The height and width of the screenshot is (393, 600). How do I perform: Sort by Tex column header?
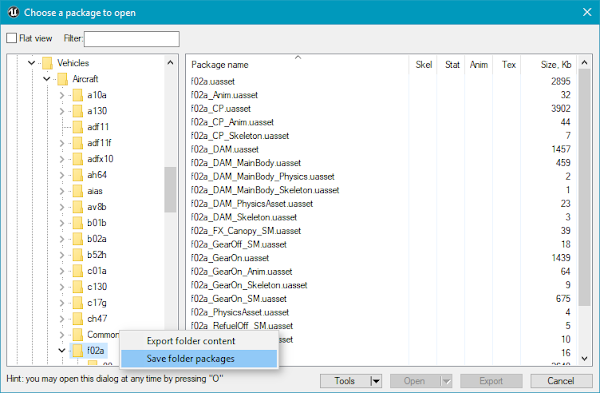pos(507,65)
